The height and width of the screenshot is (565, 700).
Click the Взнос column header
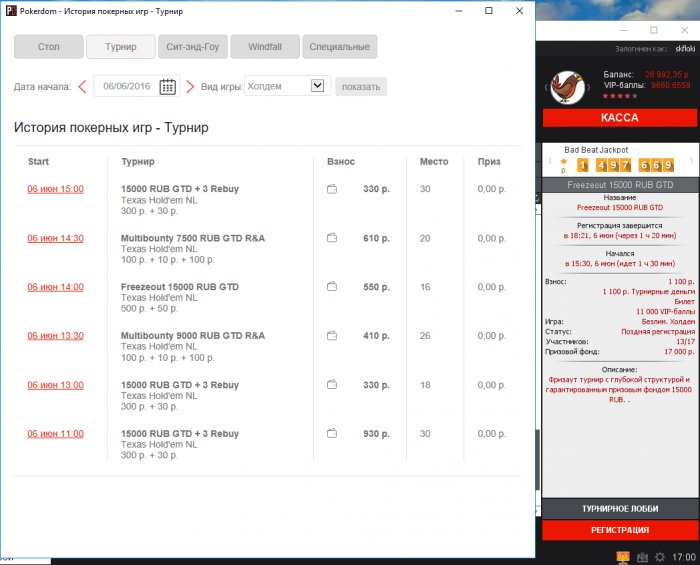(341, 162)
